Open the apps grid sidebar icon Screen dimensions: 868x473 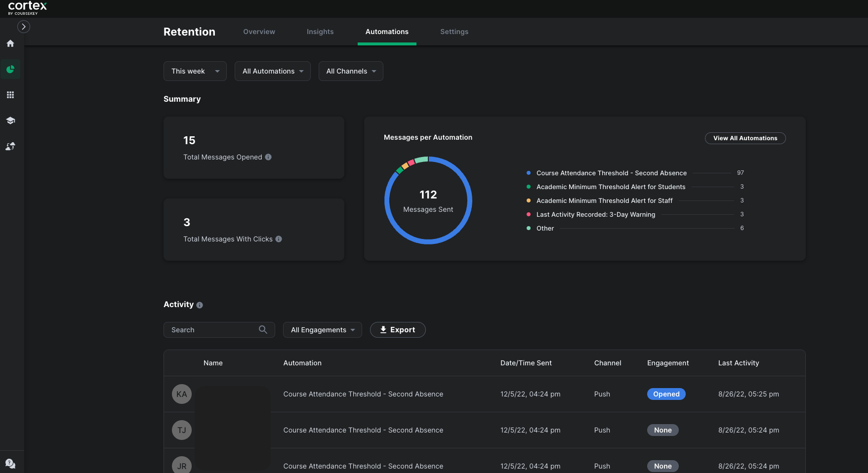(x=10, y=95)
